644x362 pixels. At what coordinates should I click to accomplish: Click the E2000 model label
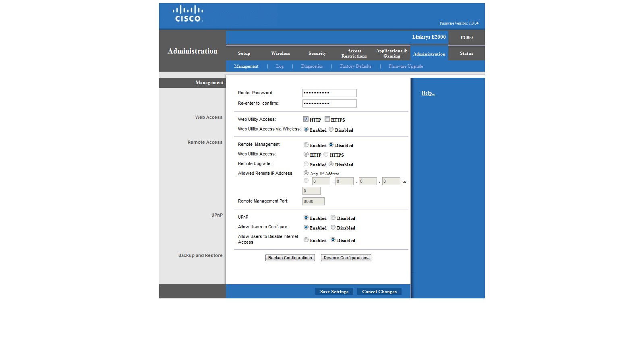(466, 37)
